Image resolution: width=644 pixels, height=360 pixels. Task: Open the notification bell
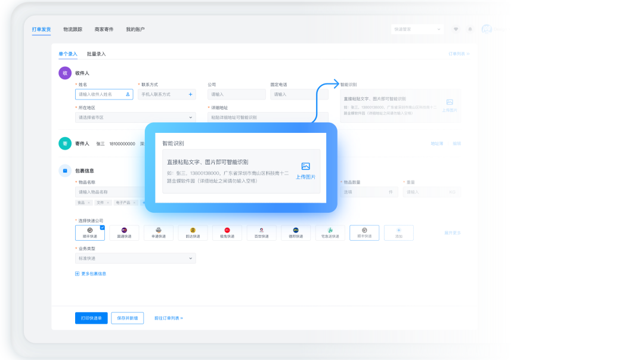coord(470,29)
